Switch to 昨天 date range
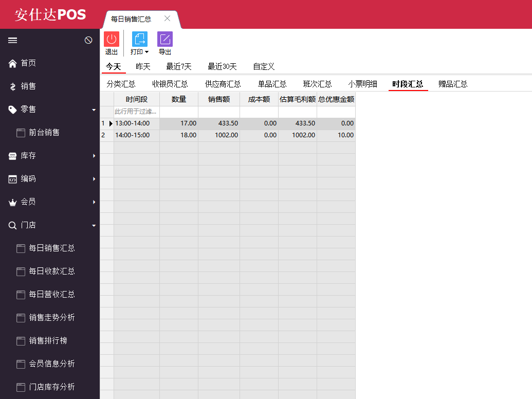The width and height of the screenshot is (532, 399). (143, 66)
